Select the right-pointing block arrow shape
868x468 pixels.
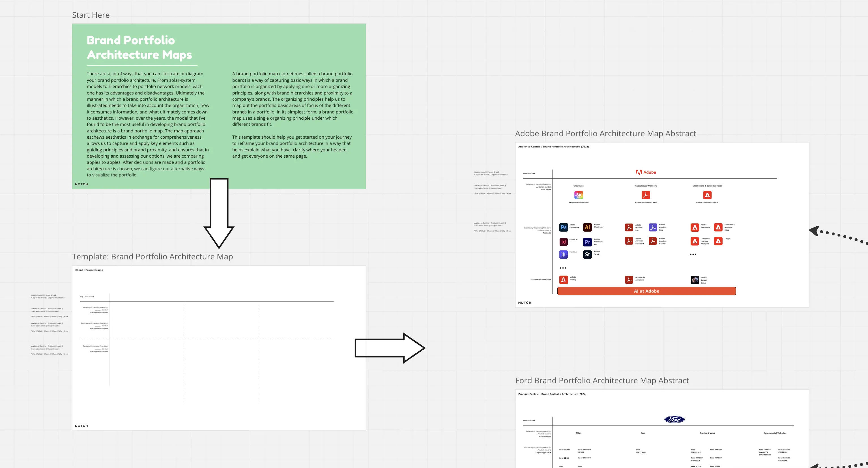390,348
